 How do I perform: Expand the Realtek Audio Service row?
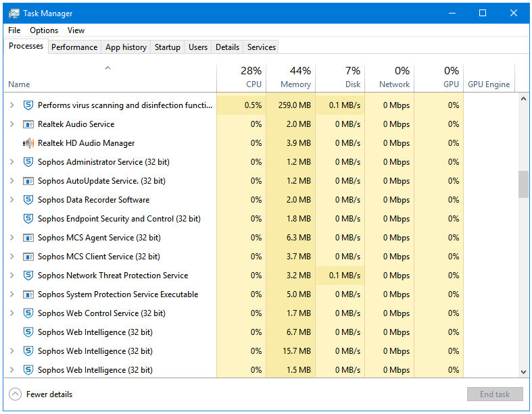click(12, 124)
